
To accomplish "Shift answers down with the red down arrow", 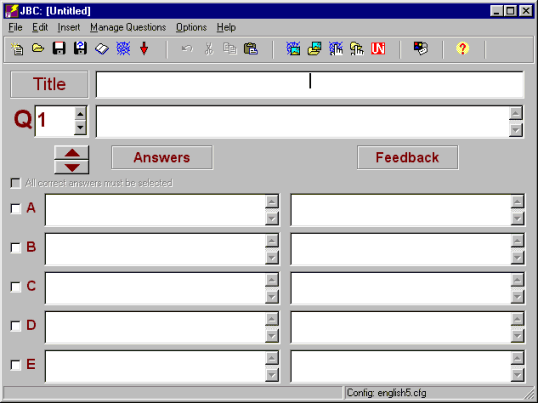I will (x=72, y=167).
